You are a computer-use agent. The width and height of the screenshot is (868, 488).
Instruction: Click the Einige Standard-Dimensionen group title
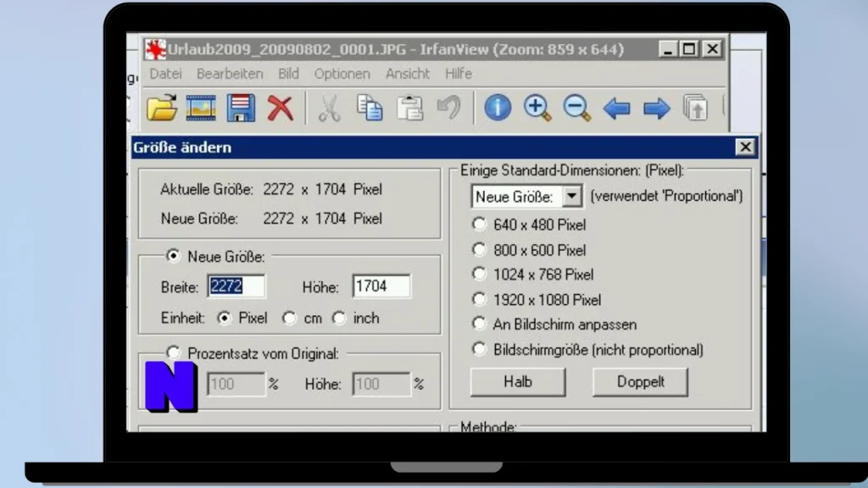(572, 170)
